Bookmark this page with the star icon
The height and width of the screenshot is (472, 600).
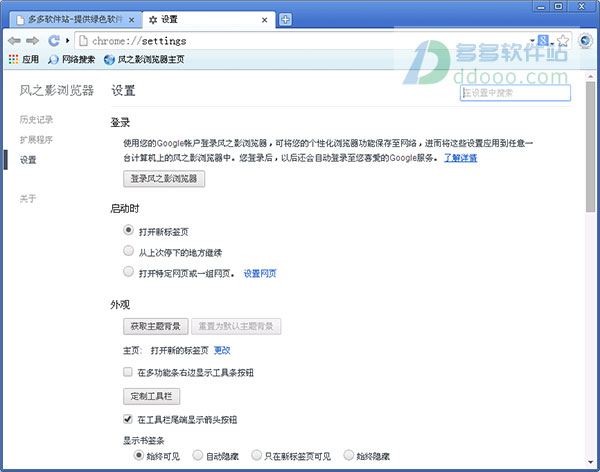[x=563, y=41]
